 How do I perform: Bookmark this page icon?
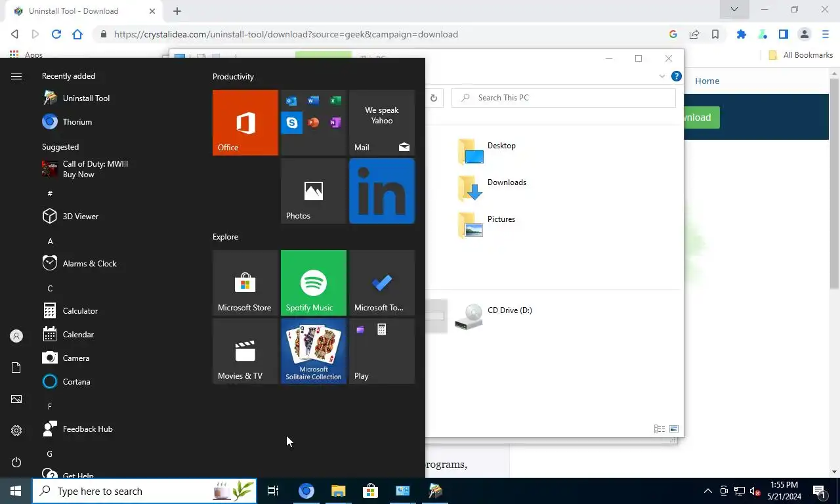[x=715, y=34]
